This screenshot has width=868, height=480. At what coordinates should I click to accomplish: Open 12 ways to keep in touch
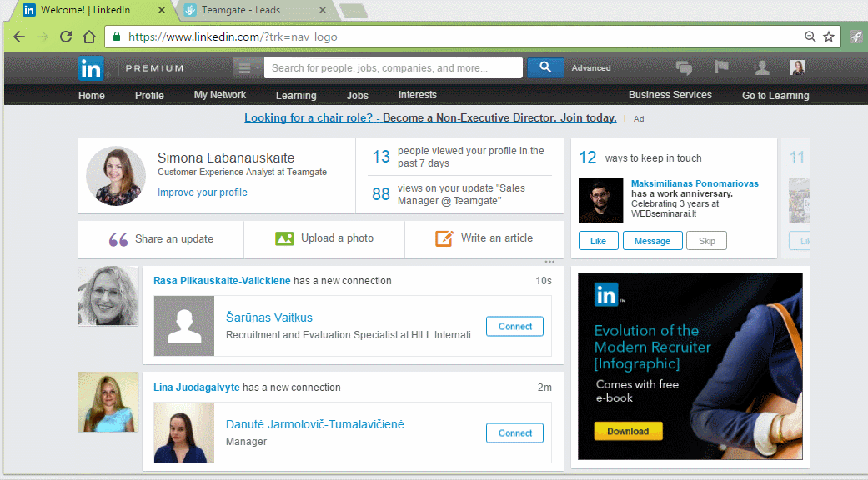pos(640,157)
